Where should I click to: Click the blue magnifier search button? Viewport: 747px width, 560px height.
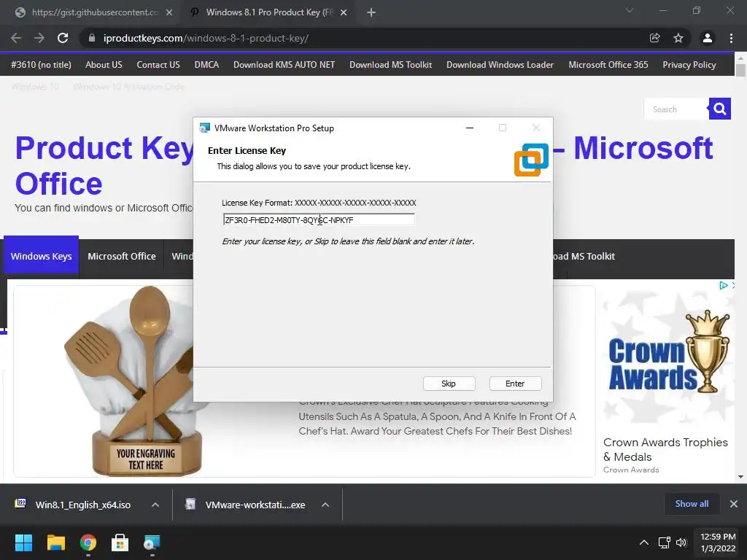point(720,109)
